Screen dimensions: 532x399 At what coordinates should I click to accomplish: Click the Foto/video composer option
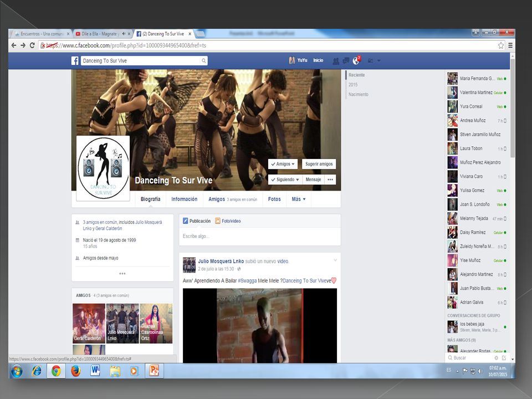pyautogui.click(x=228, y=221)
